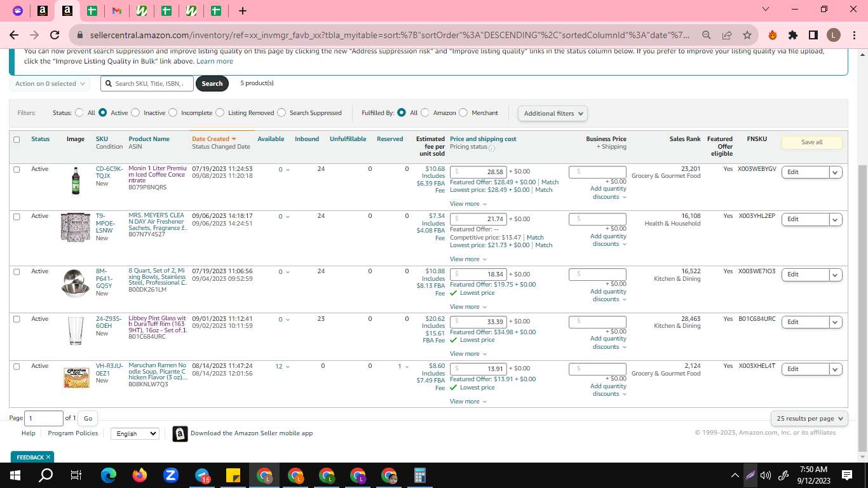Reload the page with the refresh icon
Screen dimensions: 868x488
[x=55, y=35]
